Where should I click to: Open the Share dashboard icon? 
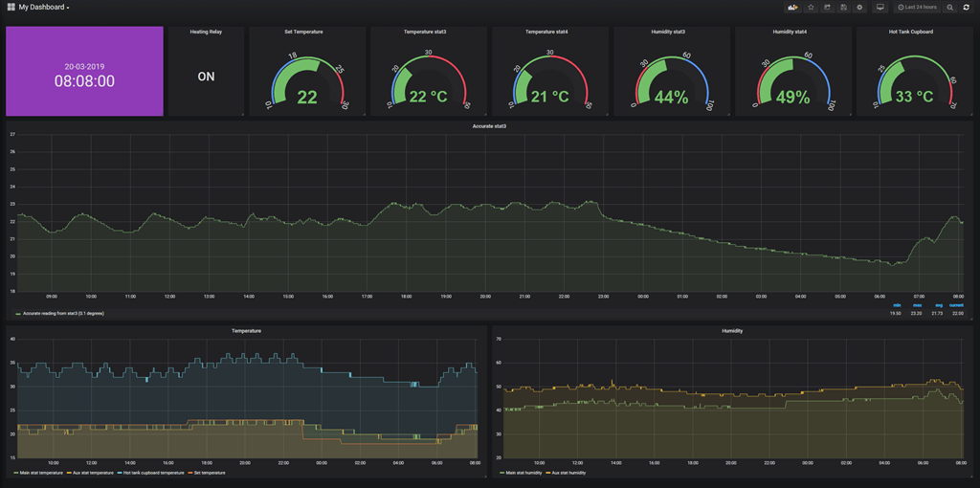(x=827, y=8)
